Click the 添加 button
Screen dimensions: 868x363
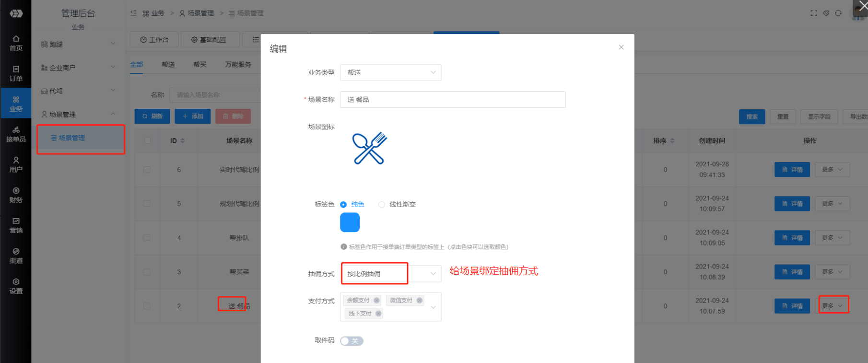[x=193, y=116]
